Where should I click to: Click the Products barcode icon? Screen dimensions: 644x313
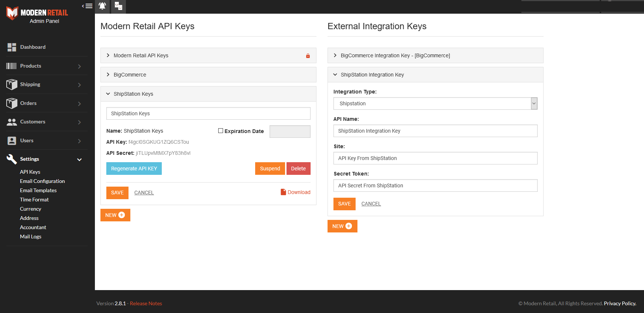pyautogui.click(x=11, y=66)
